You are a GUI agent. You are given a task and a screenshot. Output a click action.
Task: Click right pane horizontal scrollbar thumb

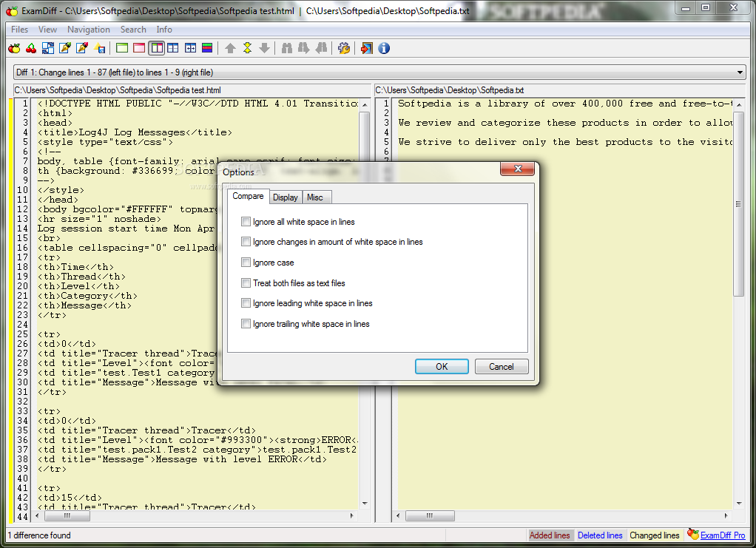coord(430,515)
